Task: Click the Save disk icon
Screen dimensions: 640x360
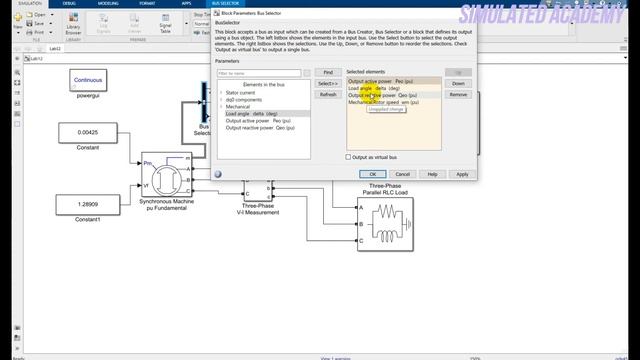Action: point(29,24)
